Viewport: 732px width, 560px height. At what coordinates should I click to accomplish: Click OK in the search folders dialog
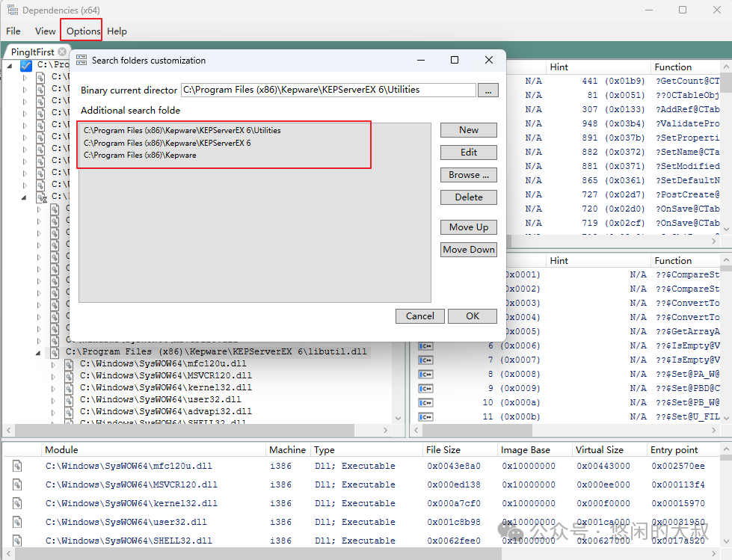click(x=473, y=316)
